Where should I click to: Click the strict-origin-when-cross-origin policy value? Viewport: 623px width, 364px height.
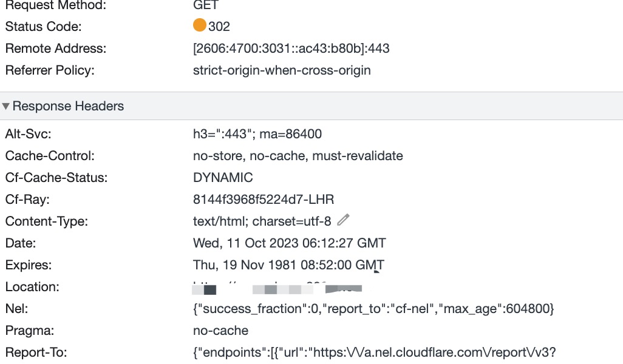(282, 70)
